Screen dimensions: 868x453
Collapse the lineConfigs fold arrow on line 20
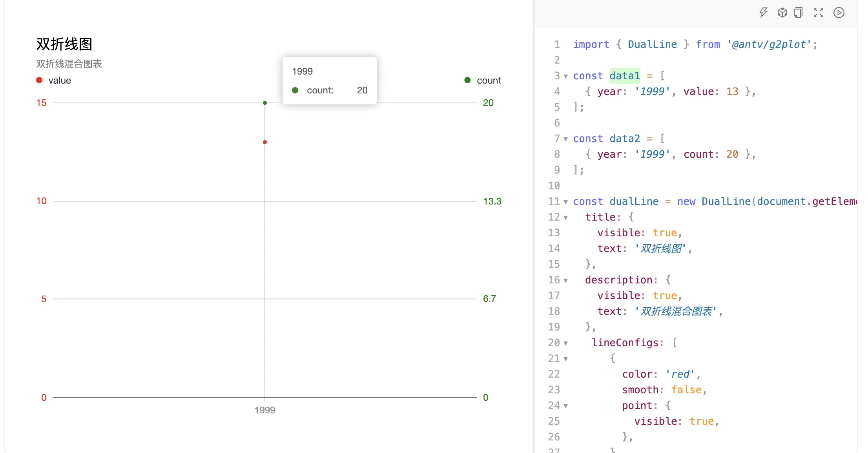[x=566, y=343]
